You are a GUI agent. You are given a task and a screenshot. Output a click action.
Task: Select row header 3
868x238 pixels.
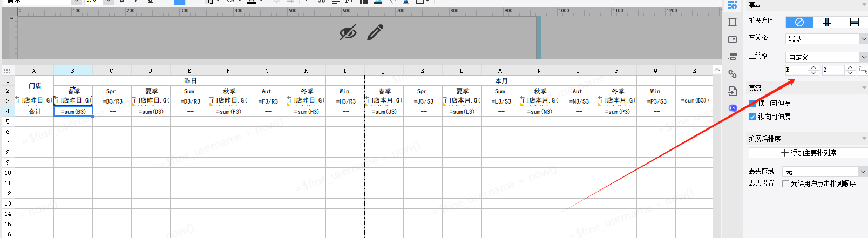(x=8, y=101)
